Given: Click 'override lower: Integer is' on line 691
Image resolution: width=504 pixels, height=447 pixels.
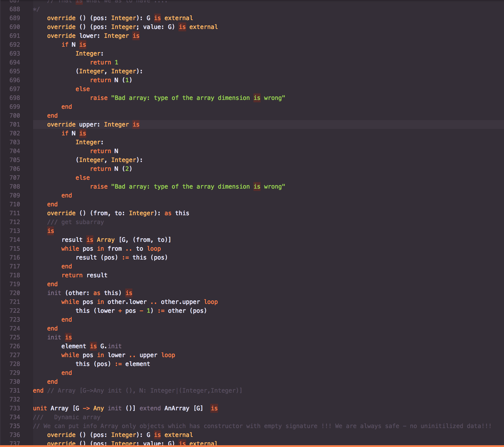Looking at the screenshot, I should [93, 36].
